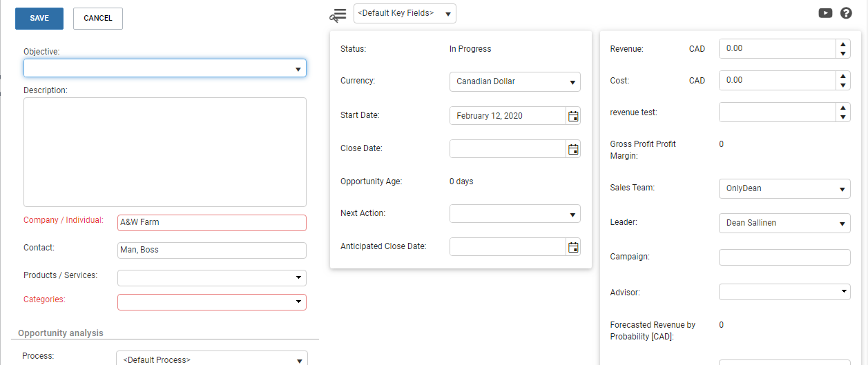Viewport: 868px width, 365px height.
Task: Expand the Next Action dropdown
Action: pos(515,214)
